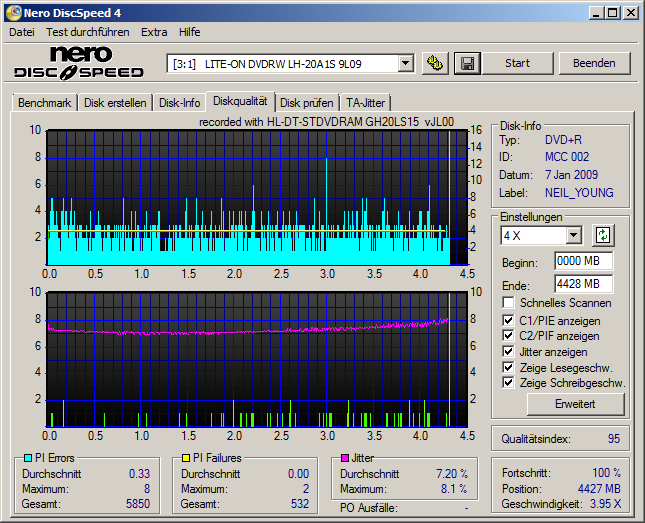Click the cyan PI Errors legend square
This screenshot has height=523, width=645.
(27, 458)
